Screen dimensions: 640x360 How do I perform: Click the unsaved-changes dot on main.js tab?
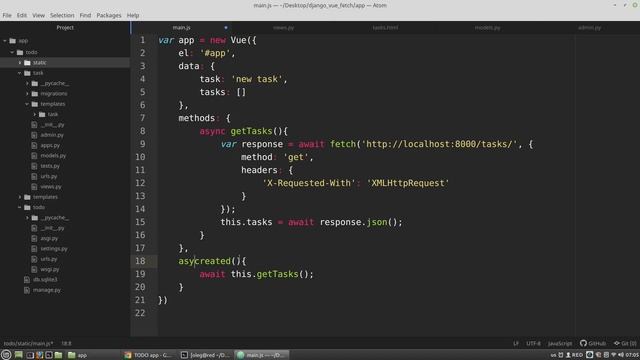click(x=226, y=27)
